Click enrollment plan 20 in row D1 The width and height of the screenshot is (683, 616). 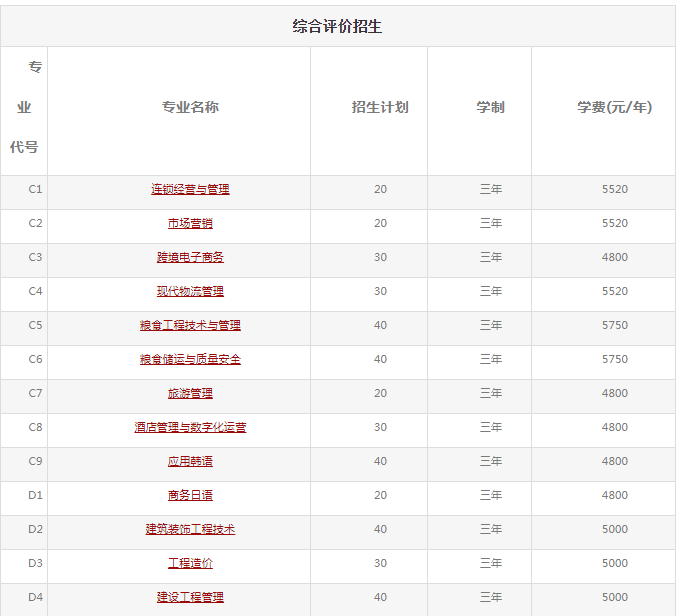pyautogui.click(x=380, y=495)
